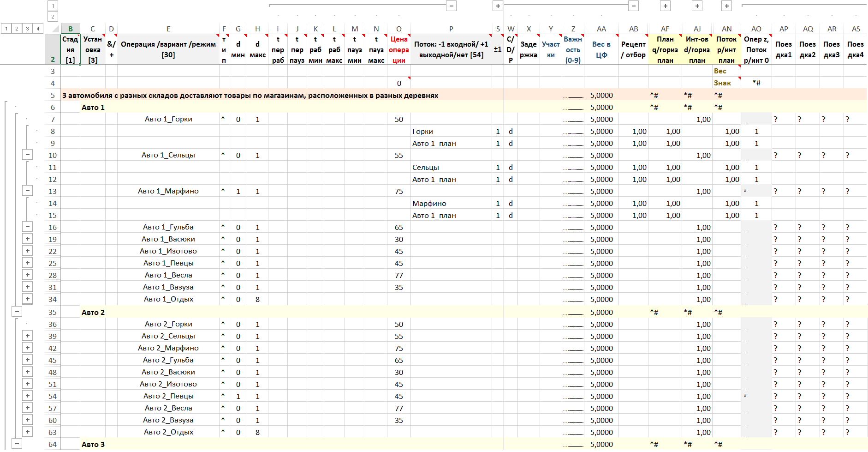The width and height of the screenshot is (868, 452).
Task: Click row outline level 1 button
Action: (6, 29)
